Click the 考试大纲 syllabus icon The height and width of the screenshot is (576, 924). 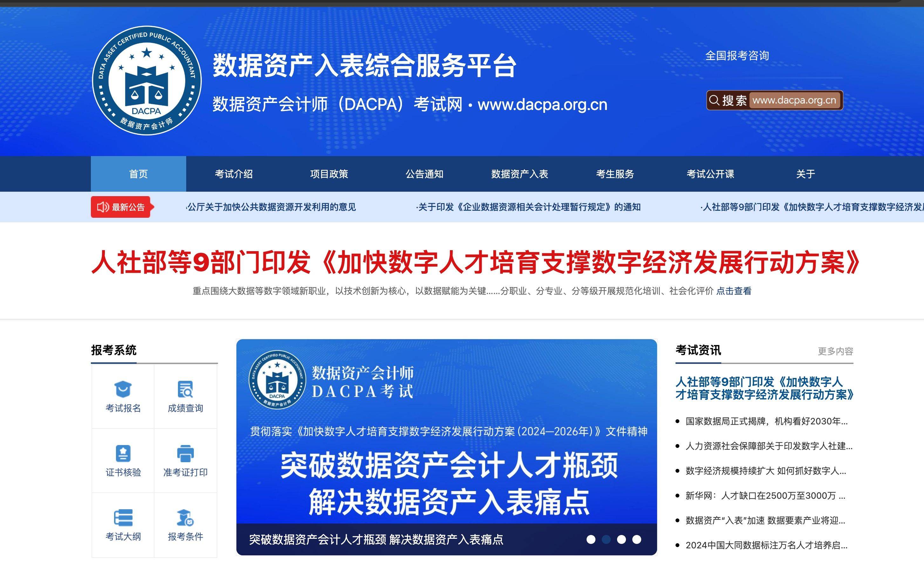click(123, 517)
